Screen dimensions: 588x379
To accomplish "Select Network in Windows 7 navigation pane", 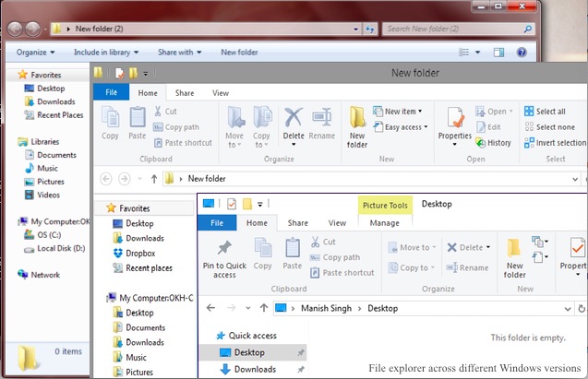I will click(x=39, y=275).
